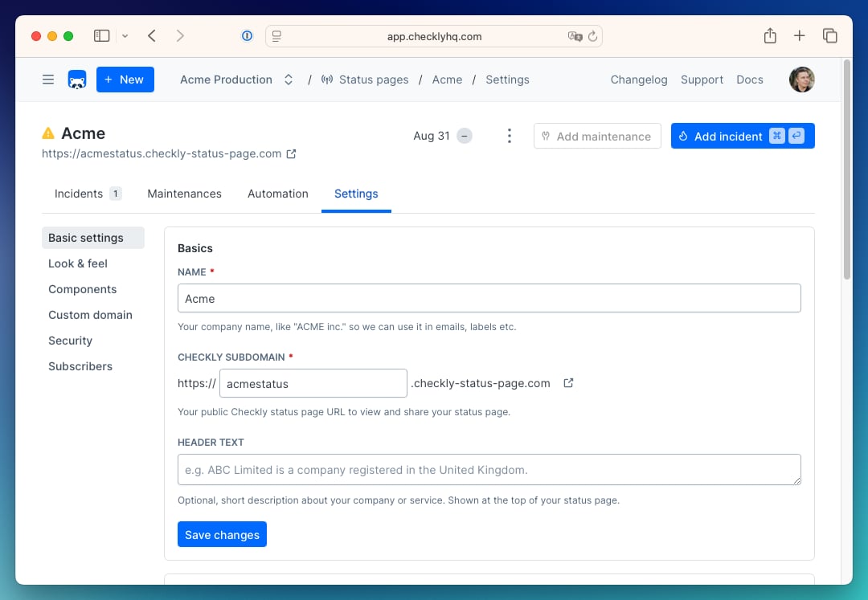This screenshot has width=868, height=600.
Task: Open subdomain external link icon
Action: coord(568,382)
